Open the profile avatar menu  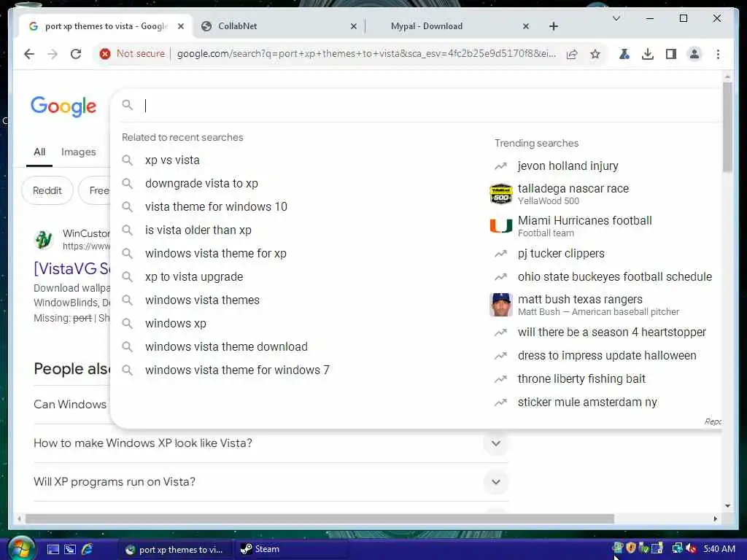point(694,54)
